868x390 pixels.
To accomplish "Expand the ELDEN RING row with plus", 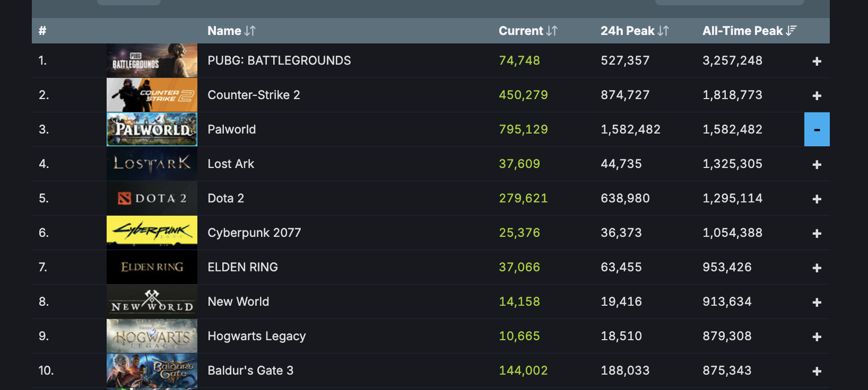I will pos(817,268).
